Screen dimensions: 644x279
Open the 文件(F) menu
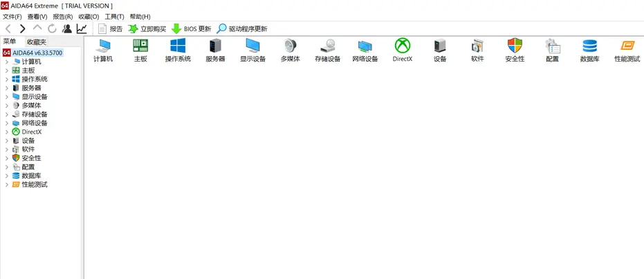click(12, 17)
